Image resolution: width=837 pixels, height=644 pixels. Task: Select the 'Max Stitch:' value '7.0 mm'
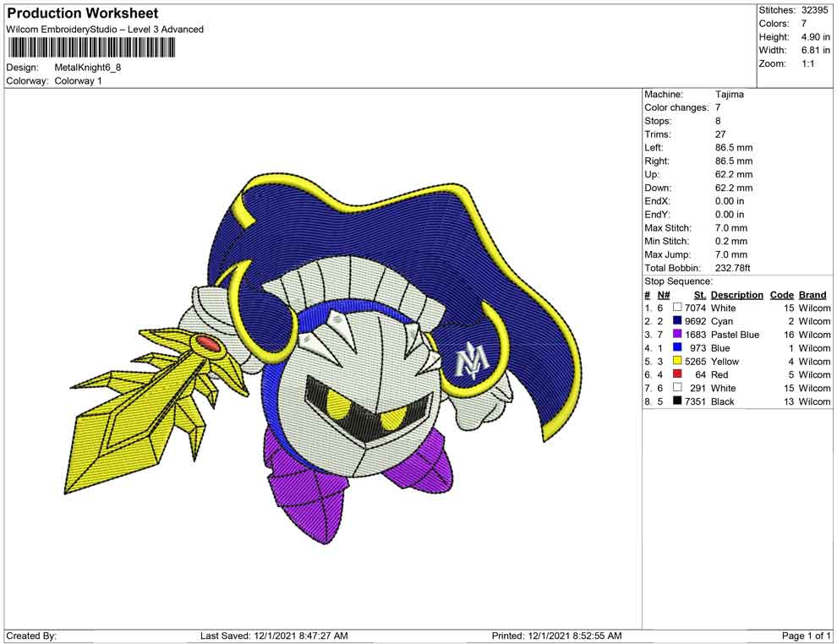pos(730,228)
